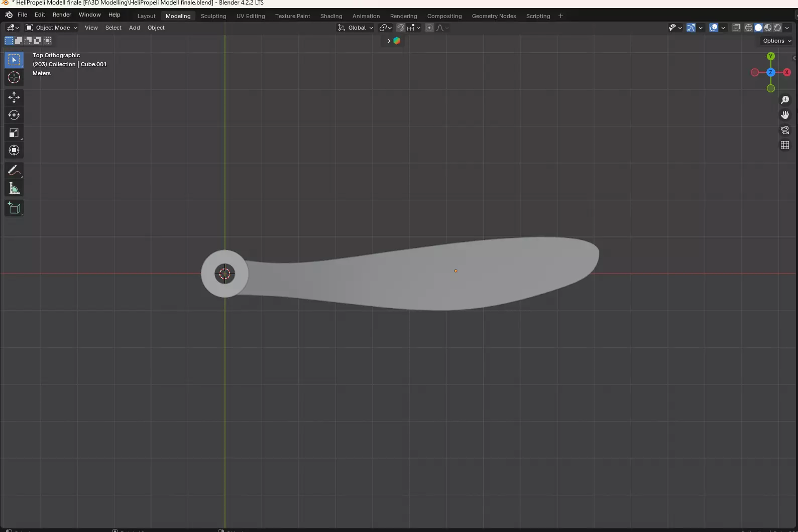Select the Select Box tool

tap(14, 60)
